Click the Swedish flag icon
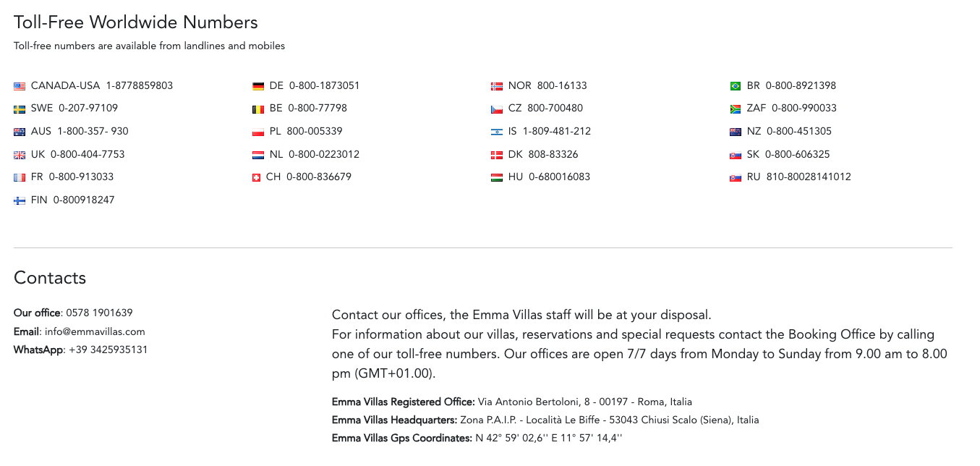The height and width of the screenshot is (466, 980). pyautogui.click(x=20, y=109)
